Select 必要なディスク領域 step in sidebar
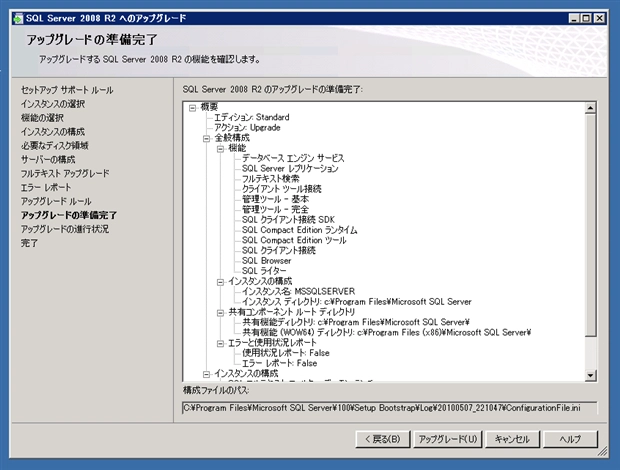Viewport: 620px width, 470px height. pyautogui.click(x=55, y=145)
